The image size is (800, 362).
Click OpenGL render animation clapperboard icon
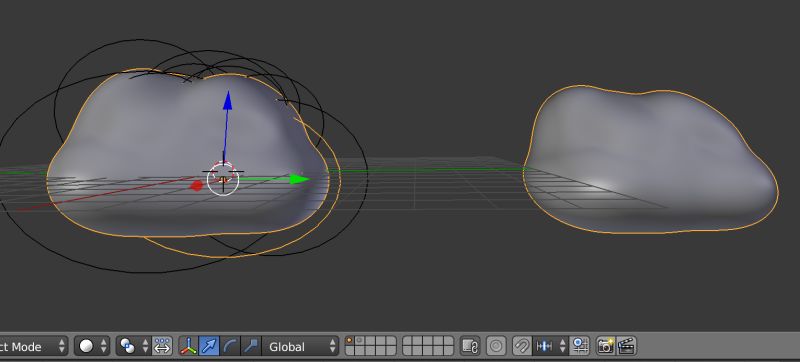pyautogui.click(x=626, y=347)
